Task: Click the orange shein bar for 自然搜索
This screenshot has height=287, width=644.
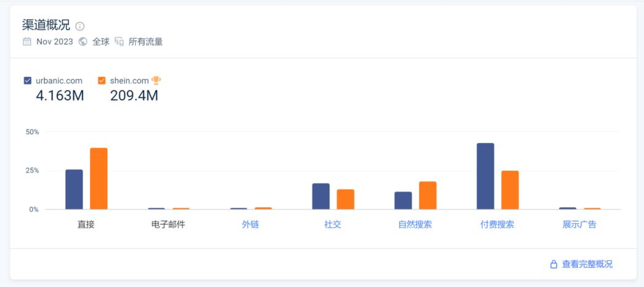Action: 428,195
